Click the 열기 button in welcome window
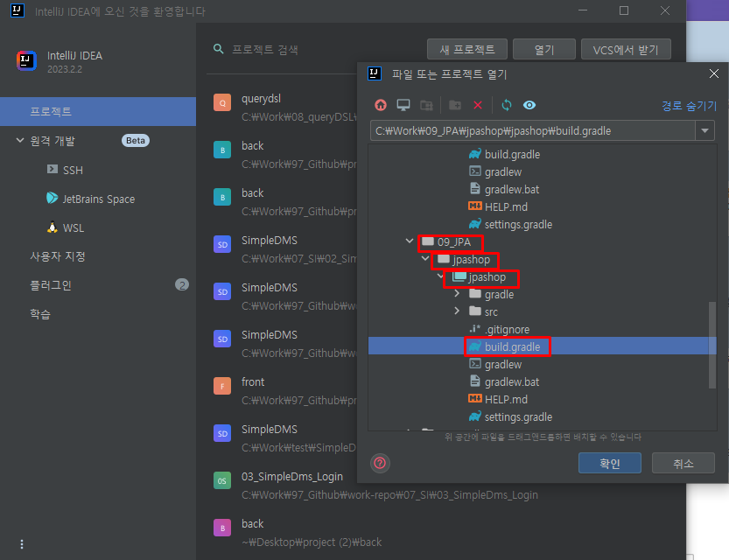 (544, 49)
